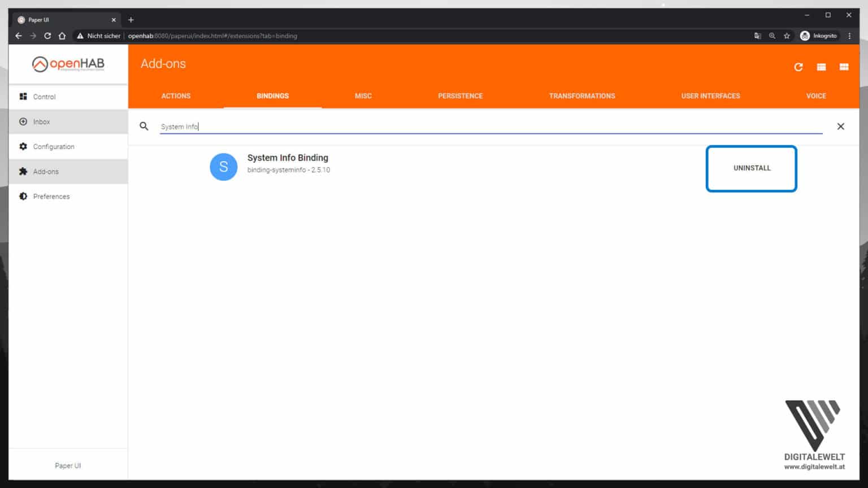Open the Inbox from the sidebar

pyautogui.click(x=41, y=121)
